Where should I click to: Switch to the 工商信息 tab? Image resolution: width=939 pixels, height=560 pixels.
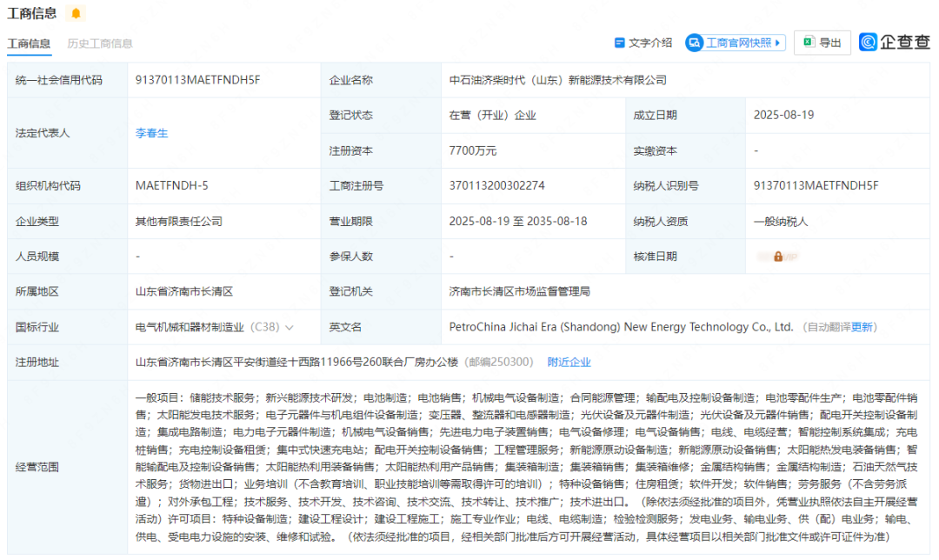(29, 43)
